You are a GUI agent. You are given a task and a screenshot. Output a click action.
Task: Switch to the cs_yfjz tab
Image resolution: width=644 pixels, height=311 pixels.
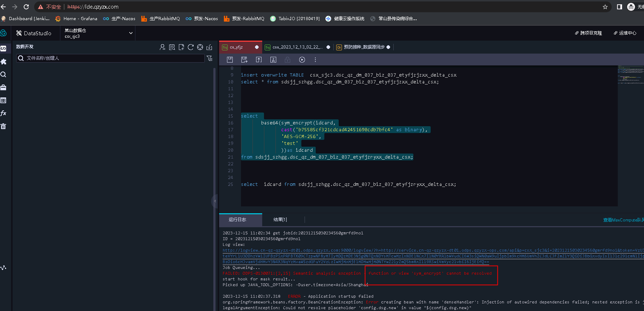(236, 47)
